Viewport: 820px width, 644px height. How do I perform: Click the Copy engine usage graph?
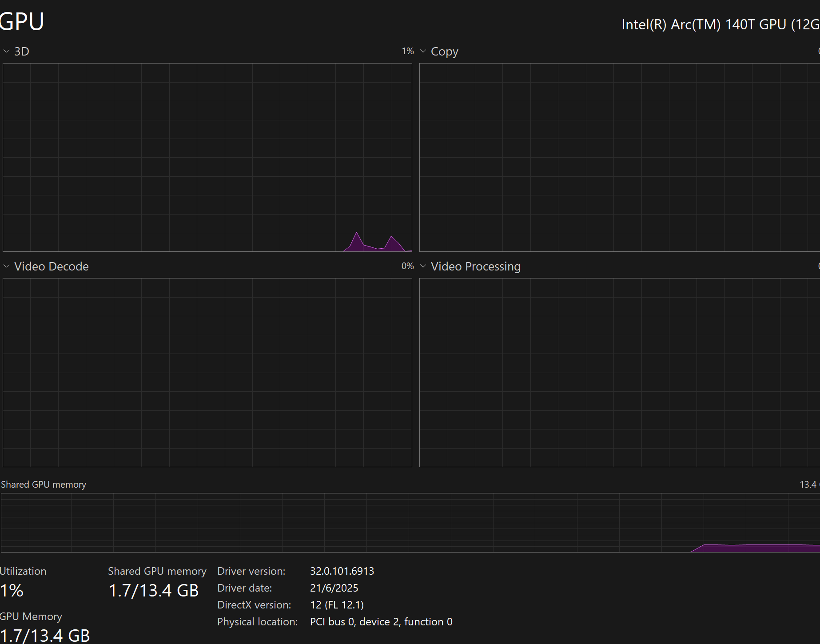(x=620, y=157)
